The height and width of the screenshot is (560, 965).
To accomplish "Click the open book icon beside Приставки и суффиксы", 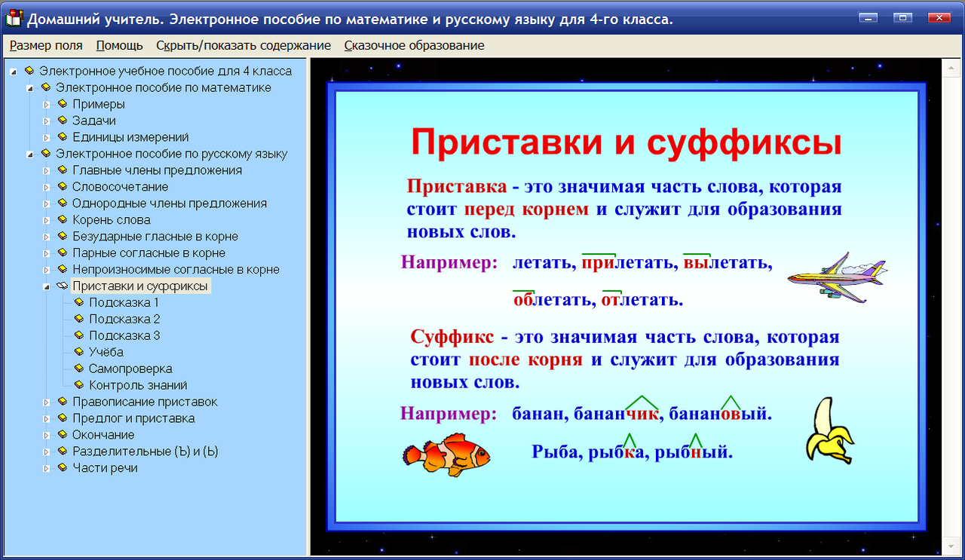I will pos(63,286).
